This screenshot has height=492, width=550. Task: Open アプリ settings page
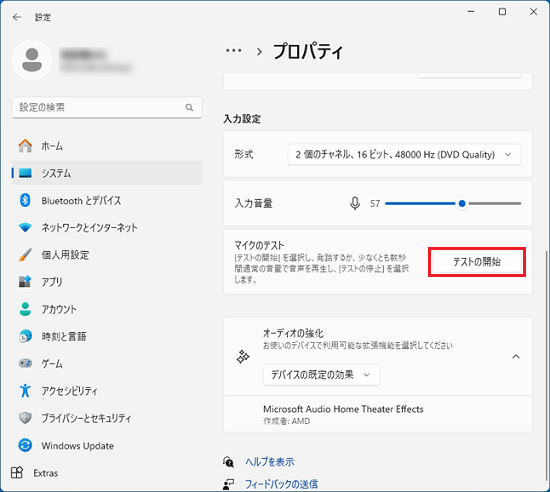click(x=107, y=282)
